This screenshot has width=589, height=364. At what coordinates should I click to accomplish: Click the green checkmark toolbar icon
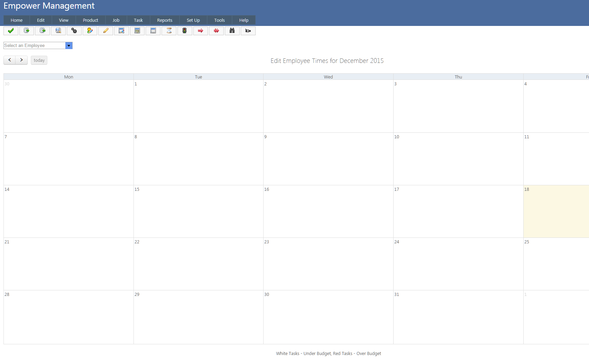(x=11, y=31)
